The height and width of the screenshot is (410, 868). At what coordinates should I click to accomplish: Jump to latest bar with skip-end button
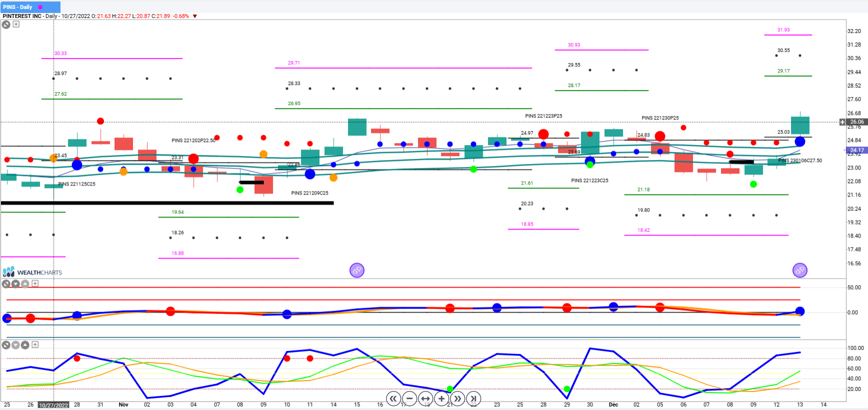[473, 398]
